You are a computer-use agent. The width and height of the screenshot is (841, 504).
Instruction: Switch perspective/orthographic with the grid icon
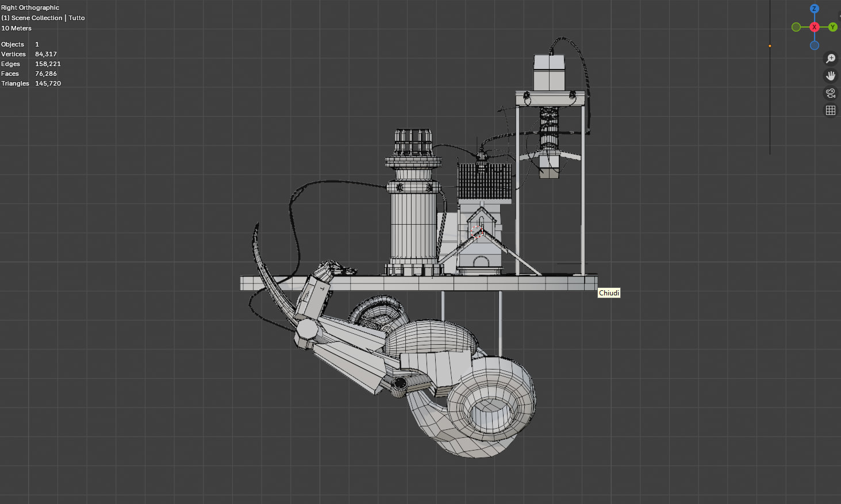pos(830,110)
